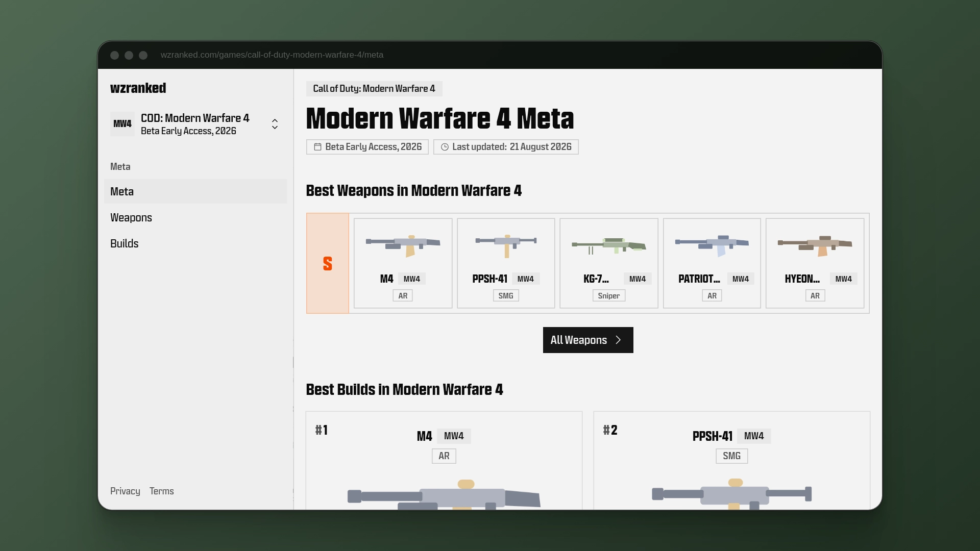Image resolution: width=980 pixels, height=551 pixels.
Task: Click the browser address bar URL
Action: (x=272, y=55)
